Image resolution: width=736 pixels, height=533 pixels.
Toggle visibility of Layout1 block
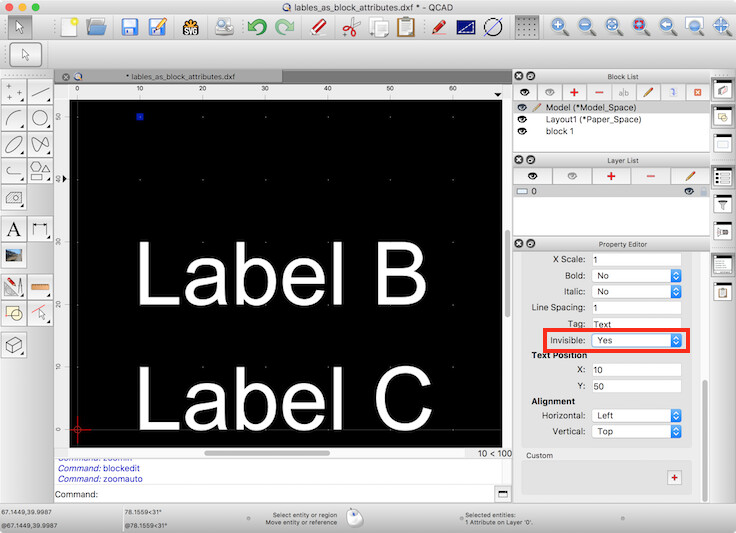click(522, 119)
